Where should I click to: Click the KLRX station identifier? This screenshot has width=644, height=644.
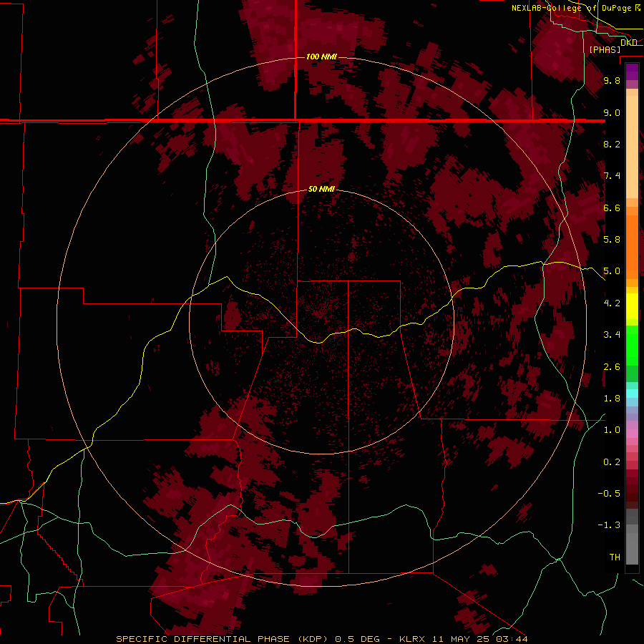coord(412,639)
